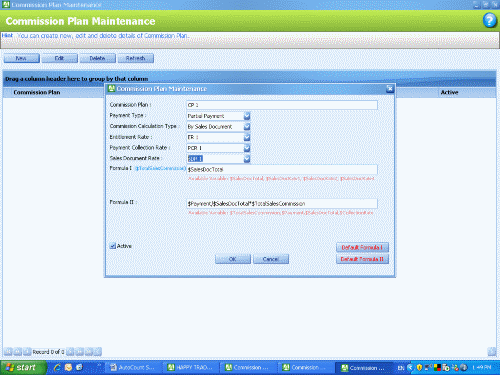The image size is (500, 375).
Task: Open the Commission Calculation Type dropdown
Action: [247, 127]
